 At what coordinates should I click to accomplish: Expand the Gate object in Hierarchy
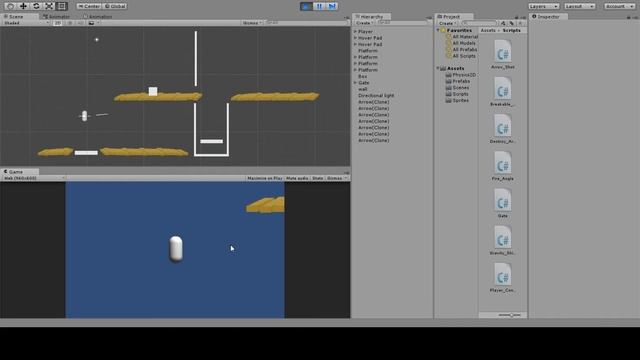(355, 82)
